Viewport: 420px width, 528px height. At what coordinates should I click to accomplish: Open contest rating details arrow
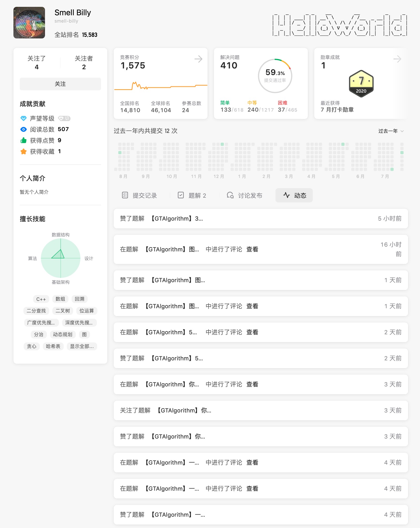pyautogui.click(x=198, y=59)
